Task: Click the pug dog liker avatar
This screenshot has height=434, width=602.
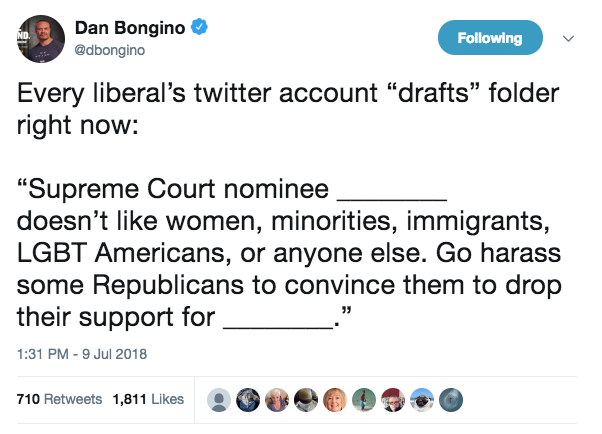Action: 422,400
